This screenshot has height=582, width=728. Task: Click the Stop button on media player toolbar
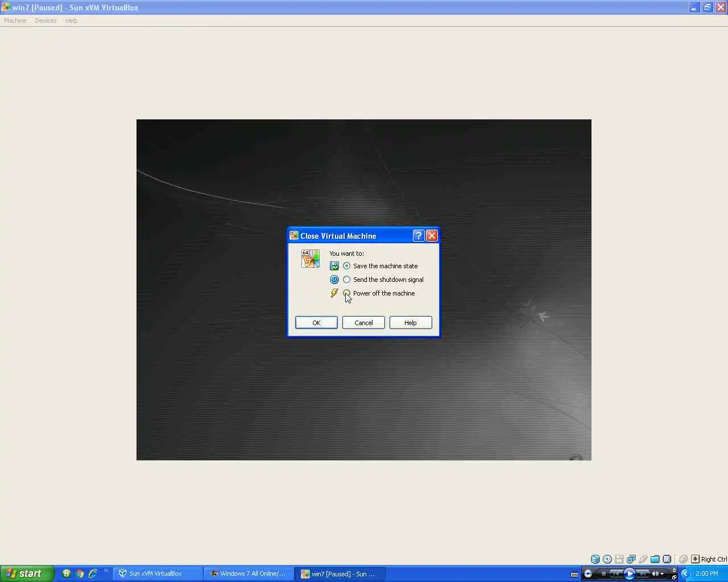(603, 574)
